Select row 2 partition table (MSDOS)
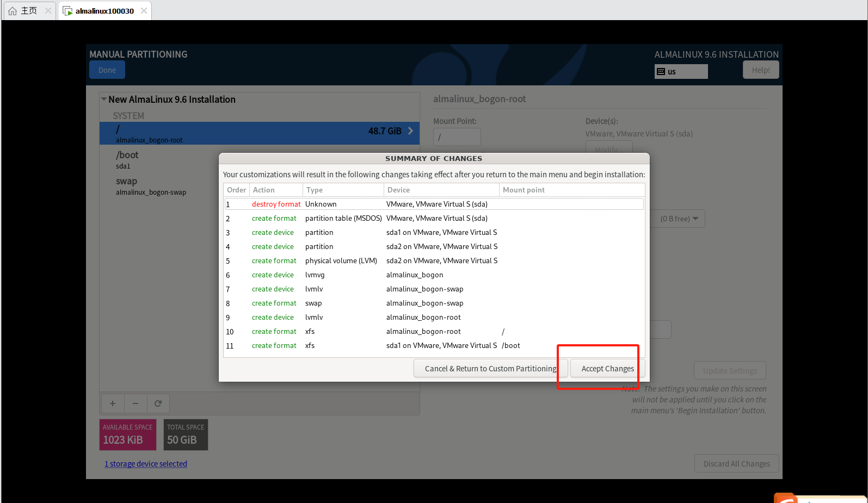 pyautogui.click(x=434, y=218)
